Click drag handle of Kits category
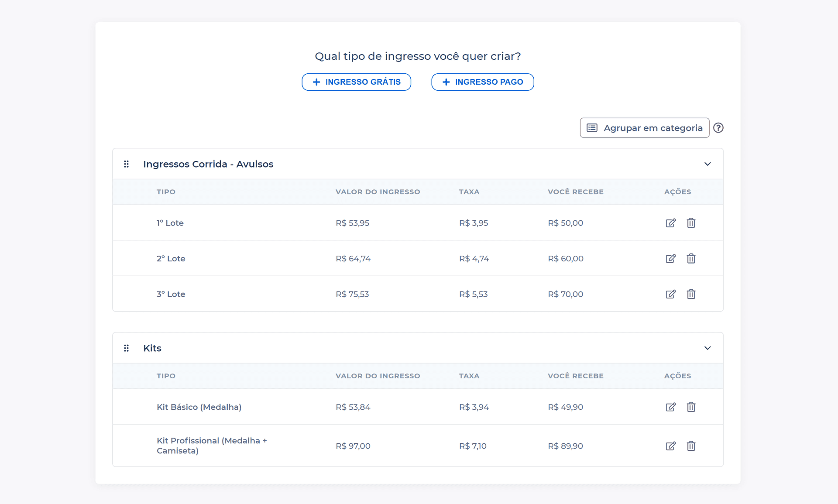Image resolution: width=838 pixels, height=504 pixels. [127, 348]
